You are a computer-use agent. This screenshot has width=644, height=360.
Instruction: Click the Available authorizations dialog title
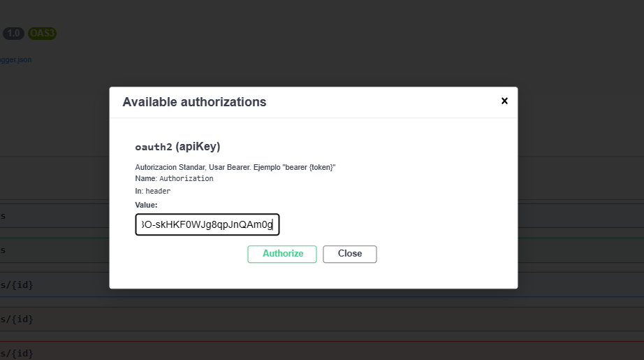(x=194, y=102)
